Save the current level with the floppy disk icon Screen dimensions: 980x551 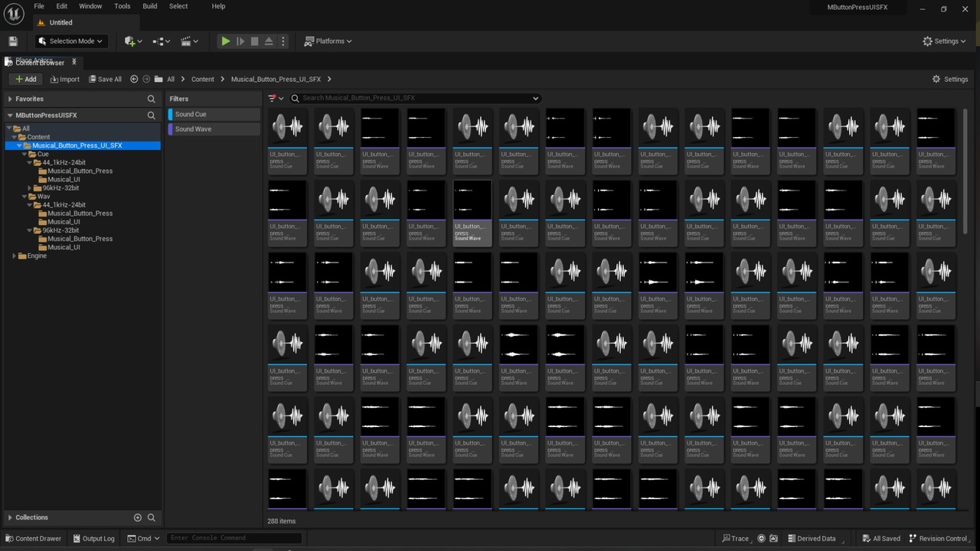click(12, 41)
